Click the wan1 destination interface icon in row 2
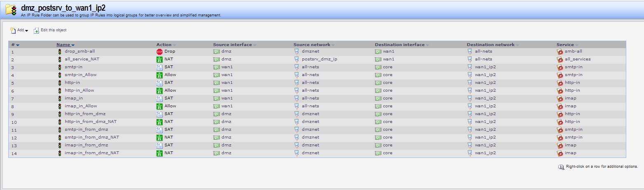644x190 pixels. (x=378, y=59)
